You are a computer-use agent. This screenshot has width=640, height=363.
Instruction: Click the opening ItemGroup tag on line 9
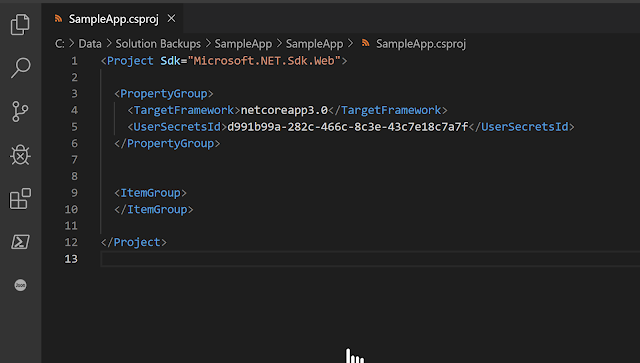(150, 193)
